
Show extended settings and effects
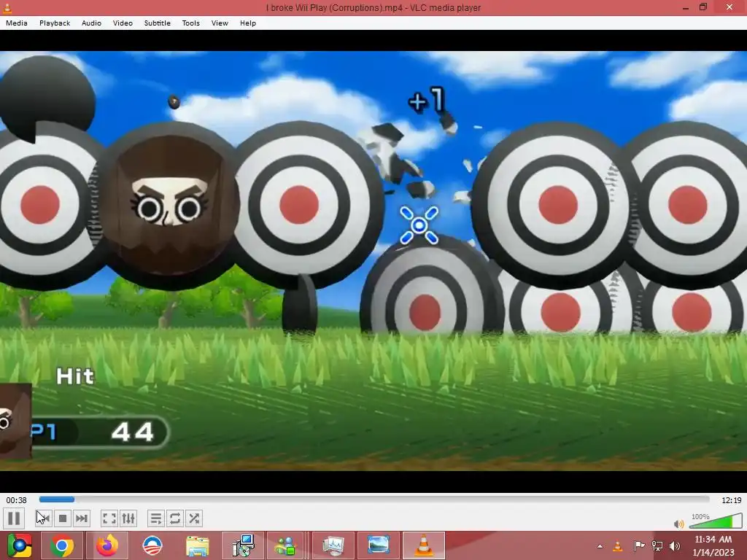pyautogui.click(x=128, y=518)
